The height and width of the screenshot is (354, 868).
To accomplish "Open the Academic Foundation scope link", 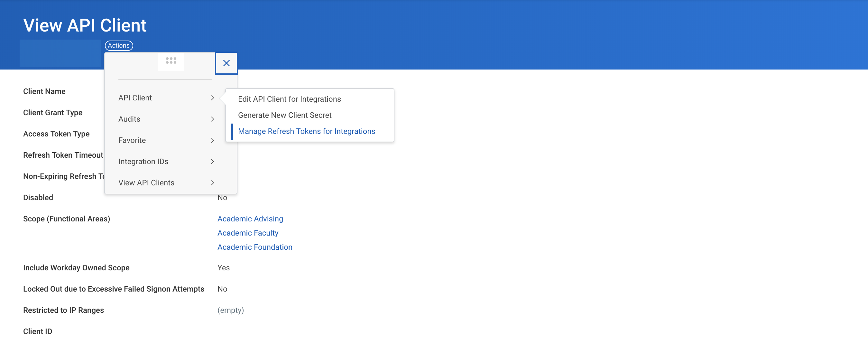I will click(x=255, y=247).
